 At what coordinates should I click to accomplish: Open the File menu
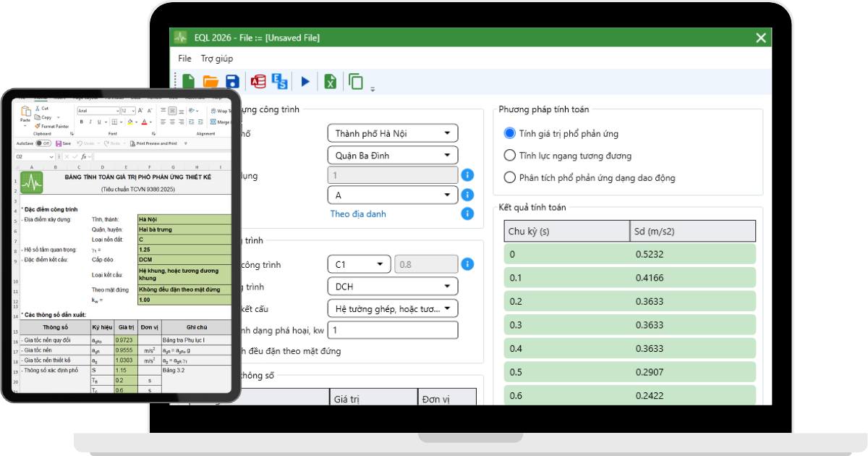(x=184, y=59)
